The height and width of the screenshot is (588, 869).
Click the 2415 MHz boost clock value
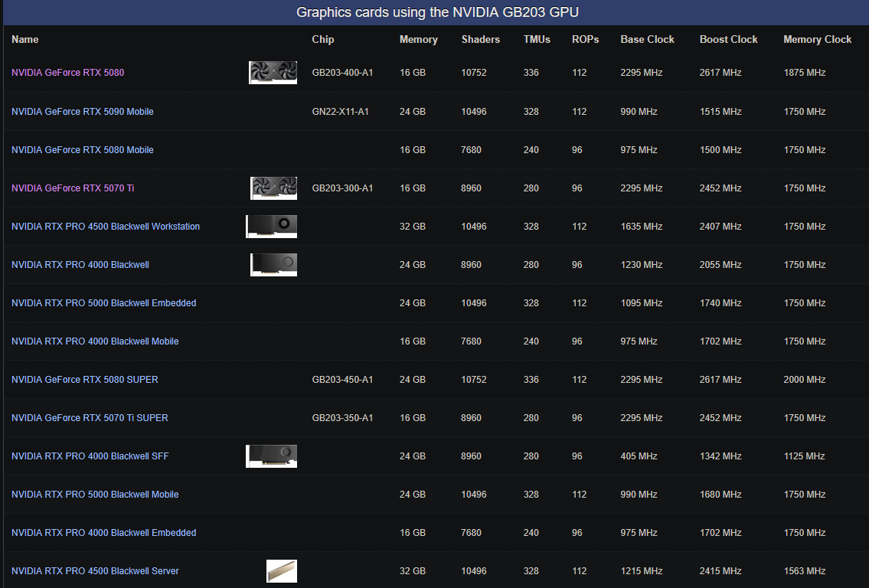(x=720, y=570)
